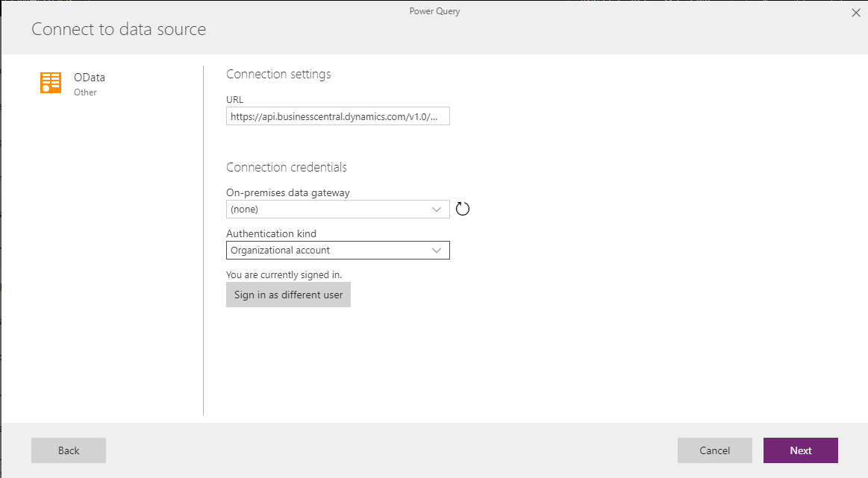Click the 'Connection settings' heading
This screenshot has height=478, width=868.
[278, 74]
